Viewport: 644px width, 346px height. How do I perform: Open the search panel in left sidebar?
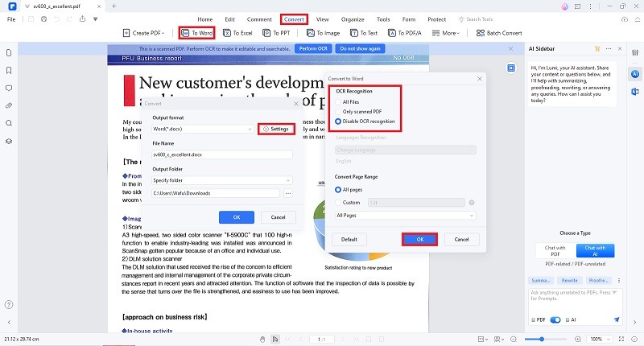pyautogui.click(x=9, y=123)
